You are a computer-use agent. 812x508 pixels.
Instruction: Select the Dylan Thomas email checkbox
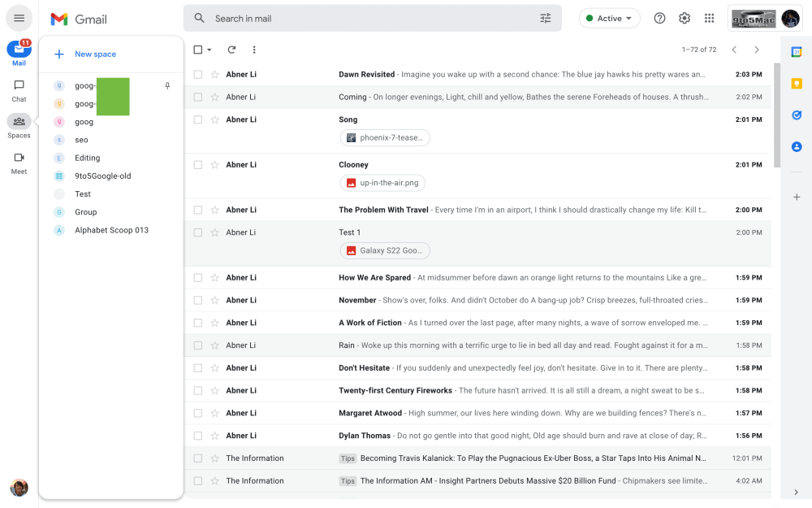point(197,436)
